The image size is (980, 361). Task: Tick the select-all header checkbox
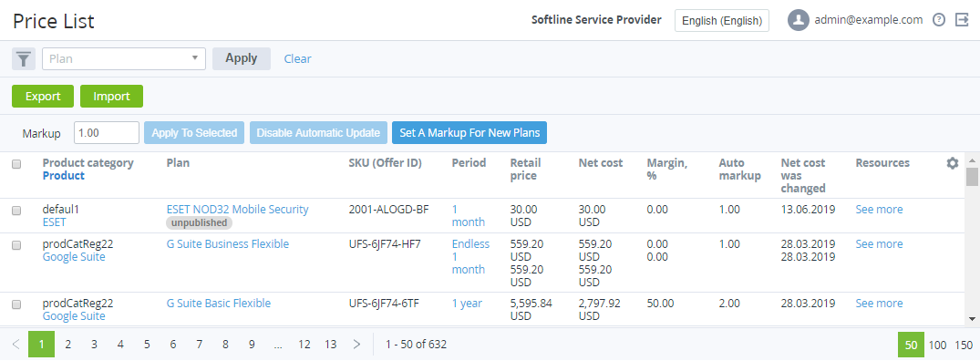pyautogui.click(x=17, y=164)
